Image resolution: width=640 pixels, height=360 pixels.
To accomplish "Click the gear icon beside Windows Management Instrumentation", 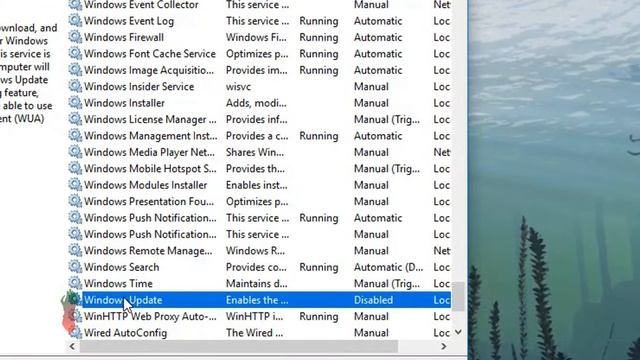I will coord(75,135).
